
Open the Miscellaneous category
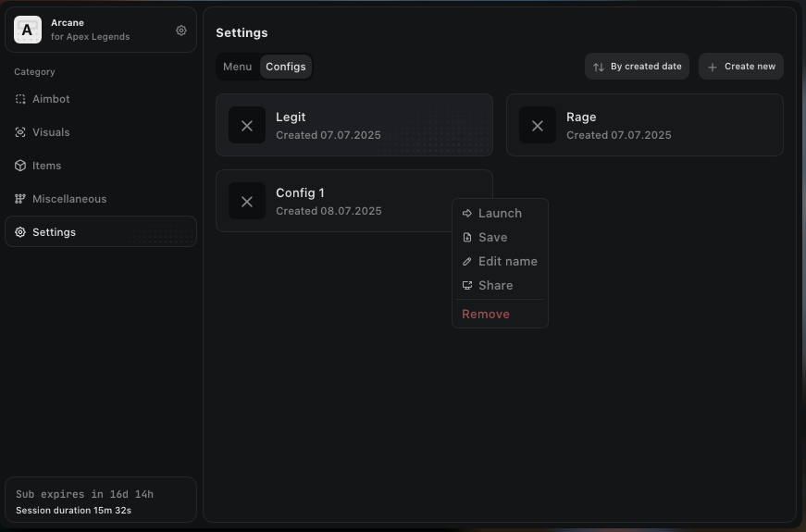[x=69, y=199]
